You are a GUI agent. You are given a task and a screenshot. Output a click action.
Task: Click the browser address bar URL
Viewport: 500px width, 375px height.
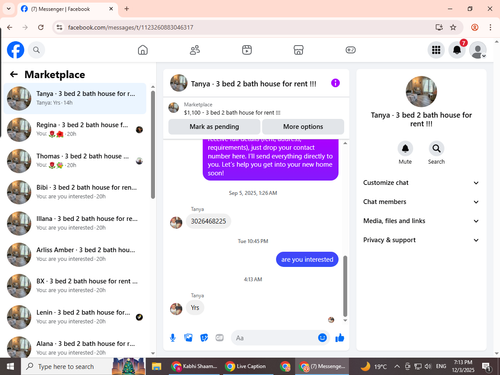[130, 27]
